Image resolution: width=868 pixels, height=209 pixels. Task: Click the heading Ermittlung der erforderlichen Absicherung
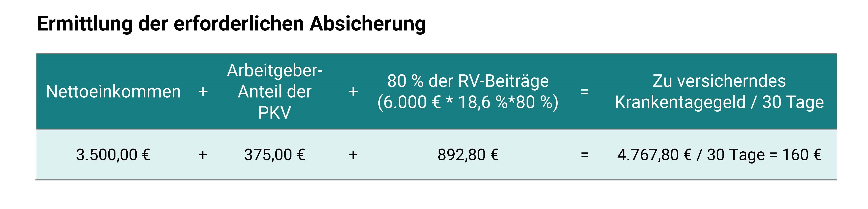(x=231, y=24)
